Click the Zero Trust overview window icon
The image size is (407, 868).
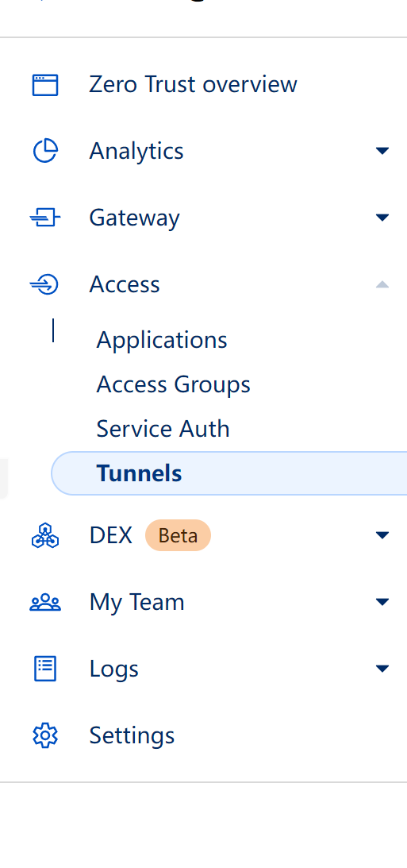[x=44, y=85]
